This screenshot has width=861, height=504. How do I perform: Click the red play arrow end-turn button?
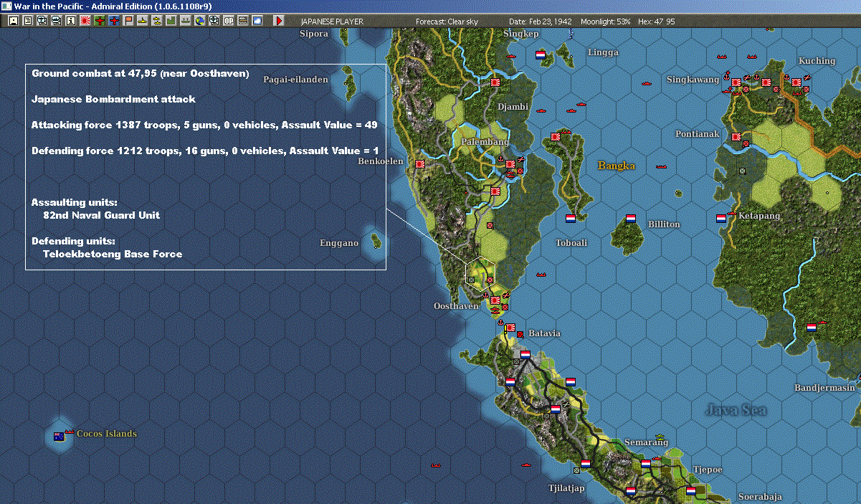pos(279,21)
